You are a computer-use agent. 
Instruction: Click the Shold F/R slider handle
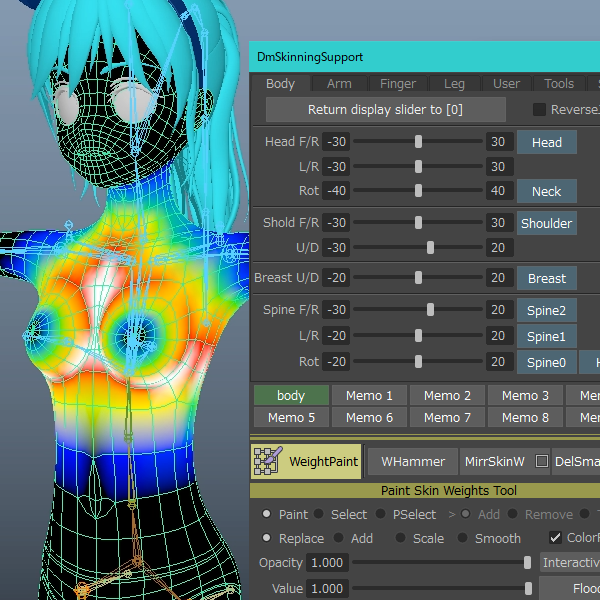[x=418, y=222]
